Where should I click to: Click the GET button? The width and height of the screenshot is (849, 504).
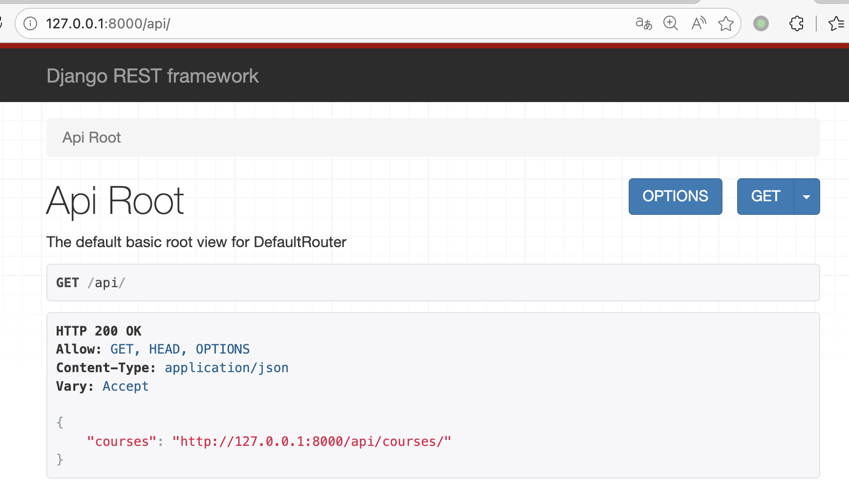click(765, 196)
